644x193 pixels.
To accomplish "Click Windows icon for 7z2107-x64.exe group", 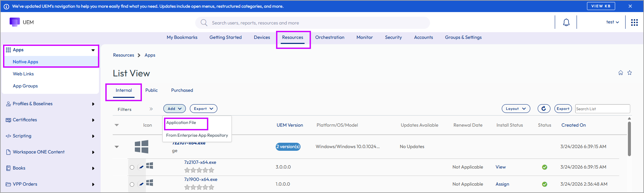I will [x=142, y=147].
